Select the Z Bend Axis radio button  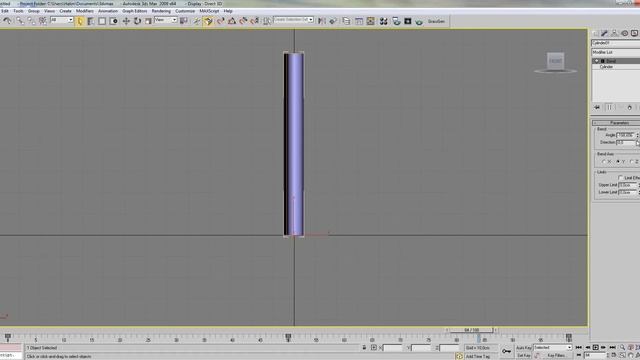pyautogui.click(x=631, y=162)
